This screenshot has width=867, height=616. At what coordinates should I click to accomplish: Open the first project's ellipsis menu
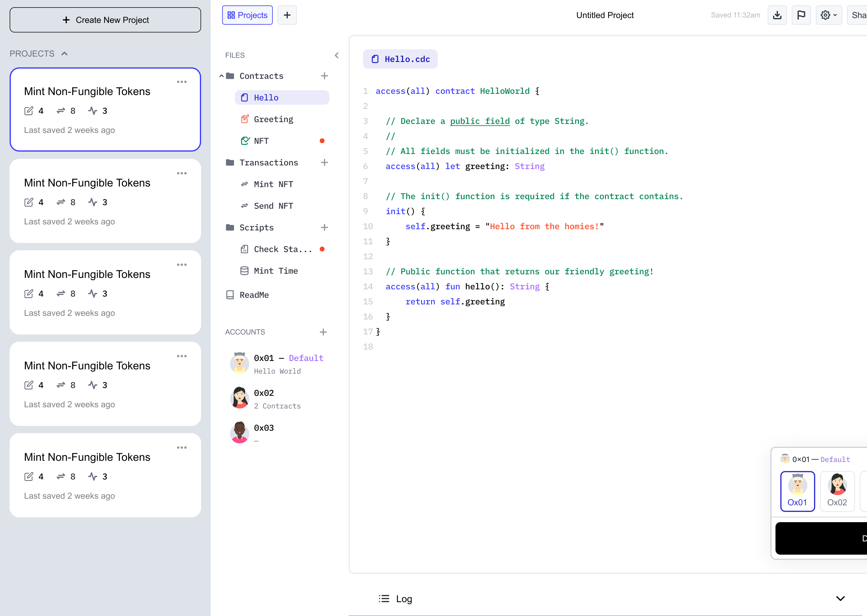coord(182,82)
